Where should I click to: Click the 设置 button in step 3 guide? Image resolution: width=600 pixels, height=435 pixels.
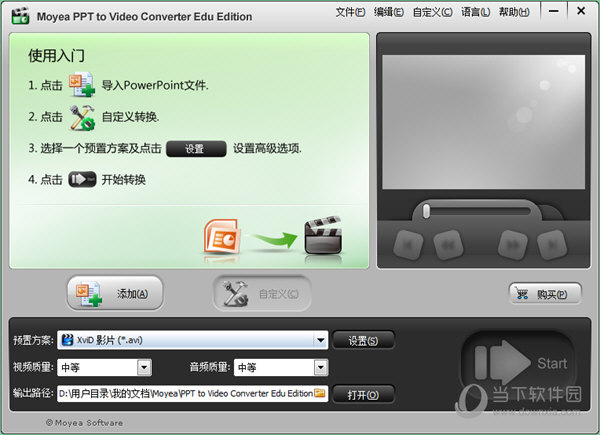pyautogui.click(x=196, y=148)
